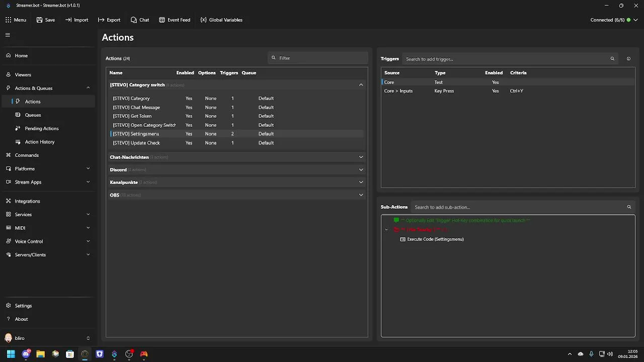The height and width of the screenshot is (362, 644).
Task: Open the Event Feed
Action: pyautogui.click(x=175, y=20)
